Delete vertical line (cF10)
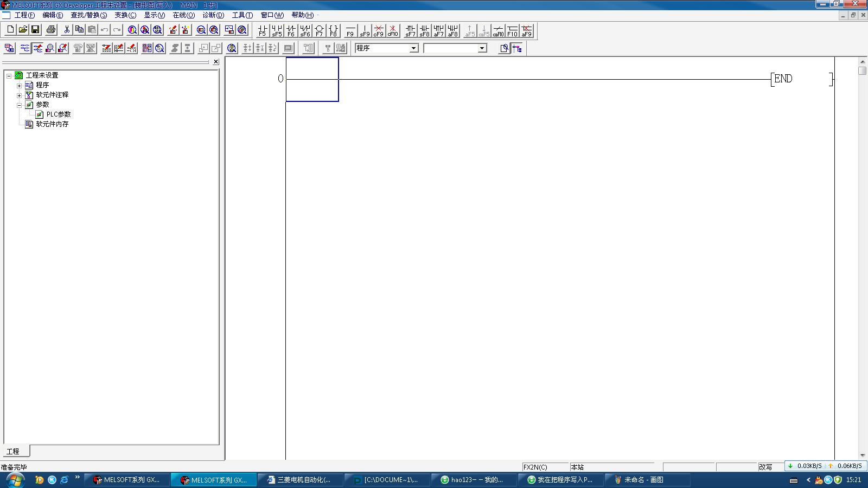 coord(392,30)
